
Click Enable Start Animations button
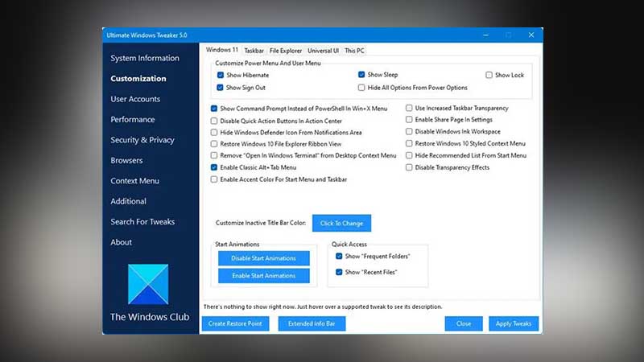click(264, 276)
